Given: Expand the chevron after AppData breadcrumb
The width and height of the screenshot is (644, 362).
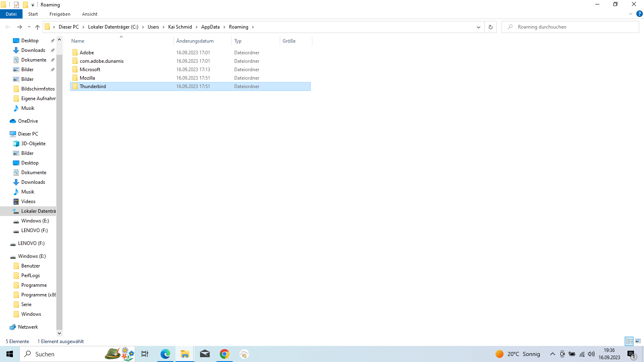Looking at the screenshot, I should (224, 27).
